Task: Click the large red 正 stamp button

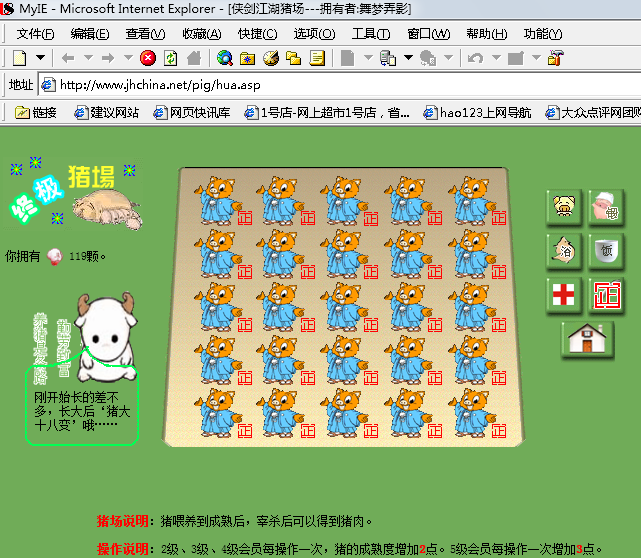Action: 606,295
